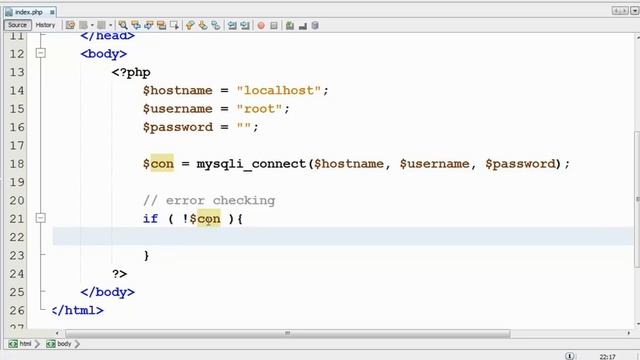Stop macro recording with the square icon
This screenshot has height=360, width=640.
click(274, 26)
